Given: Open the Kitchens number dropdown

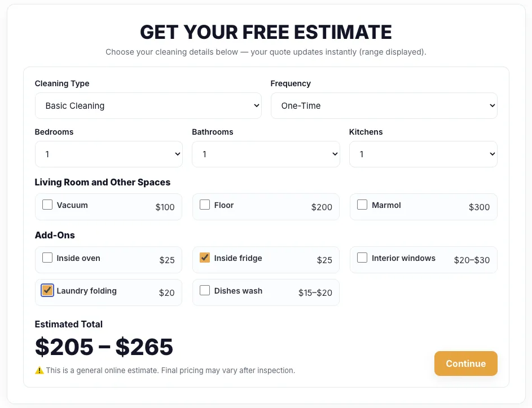Looking at the screenshot, I should 423,154.
